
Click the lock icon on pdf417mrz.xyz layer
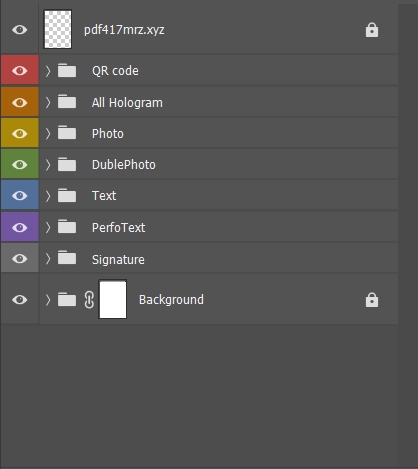[x=372, y=30]
